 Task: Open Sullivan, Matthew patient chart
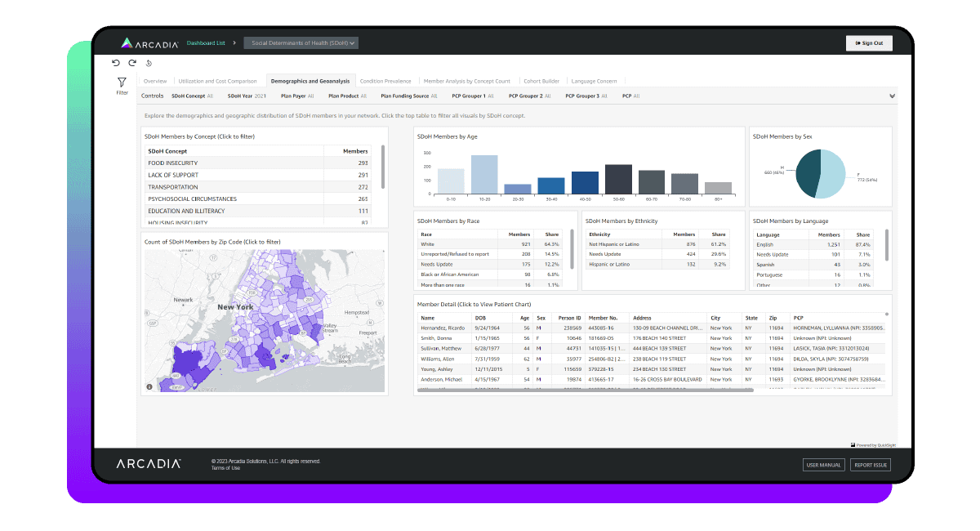point(652,348)
